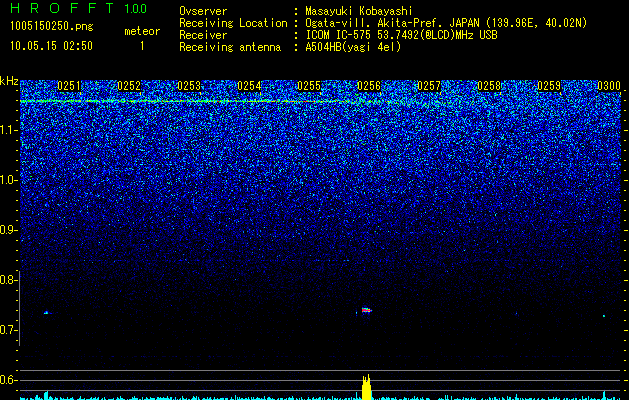
Task: Click the 0255 time marker
Action: (x=309, y=86)
